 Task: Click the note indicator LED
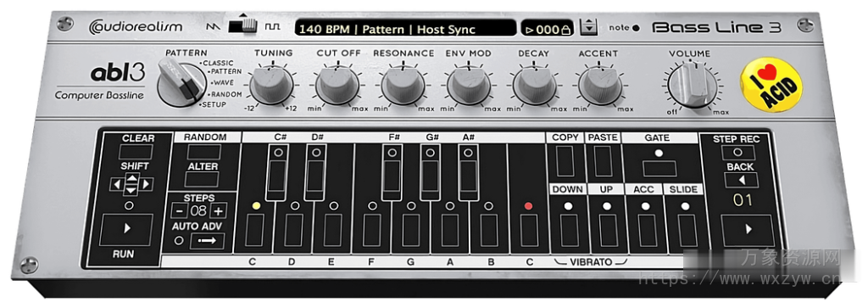(x=635, y=28)
